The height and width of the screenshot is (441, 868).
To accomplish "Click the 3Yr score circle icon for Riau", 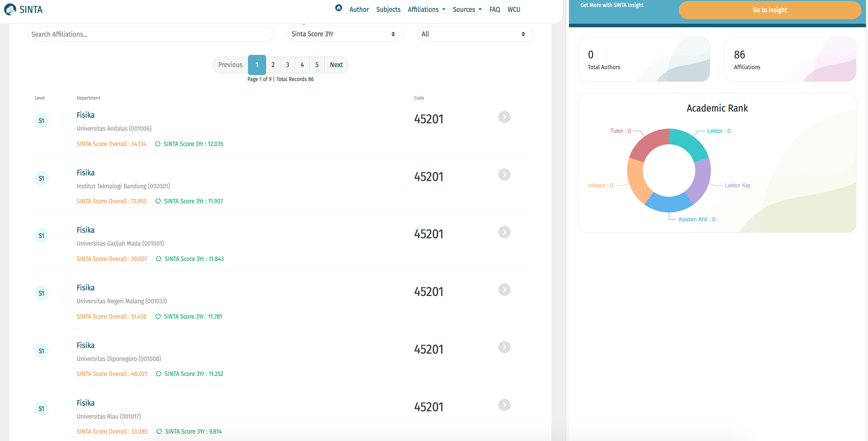I will 159,431.
